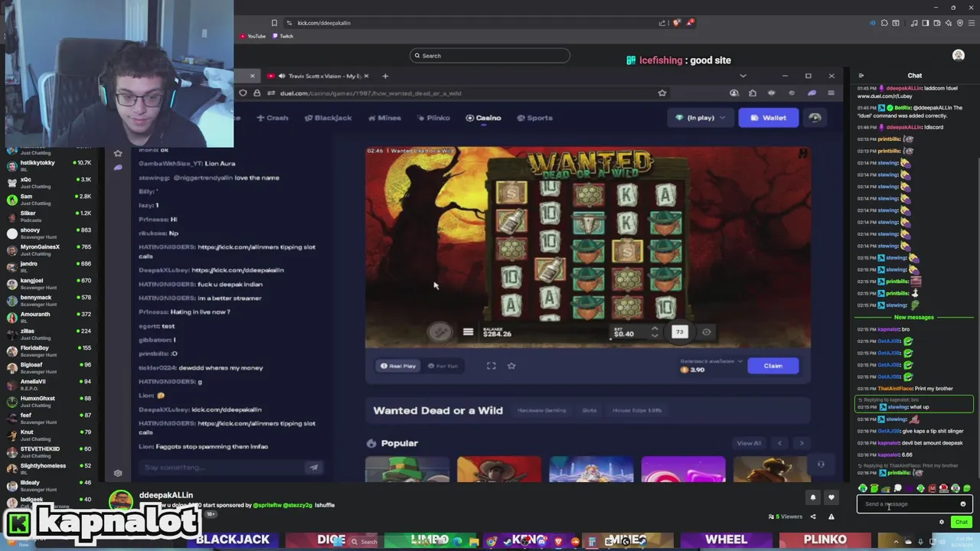
Task: Click the slot spin button
Action: tap(439, 331)
